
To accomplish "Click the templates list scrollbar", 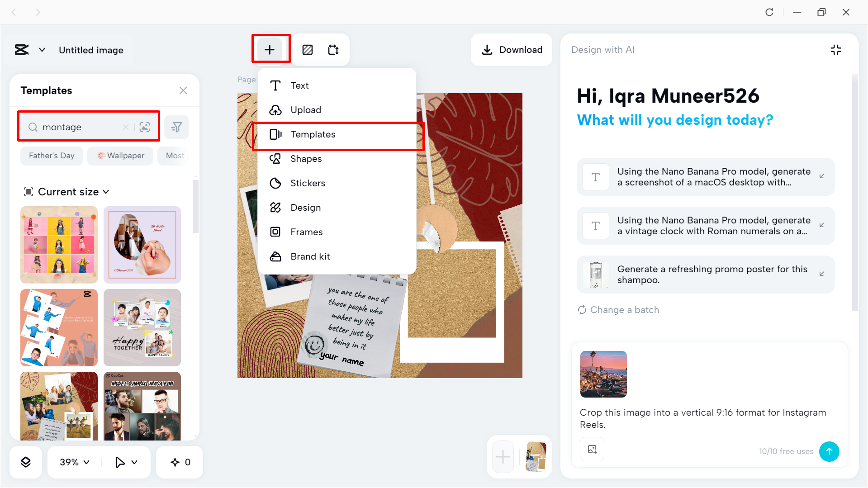I will pos(195,206).
